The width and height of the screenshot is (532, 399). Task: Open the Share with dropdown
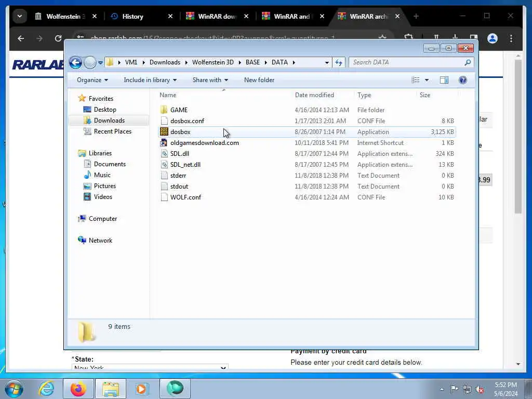[210, 80]
